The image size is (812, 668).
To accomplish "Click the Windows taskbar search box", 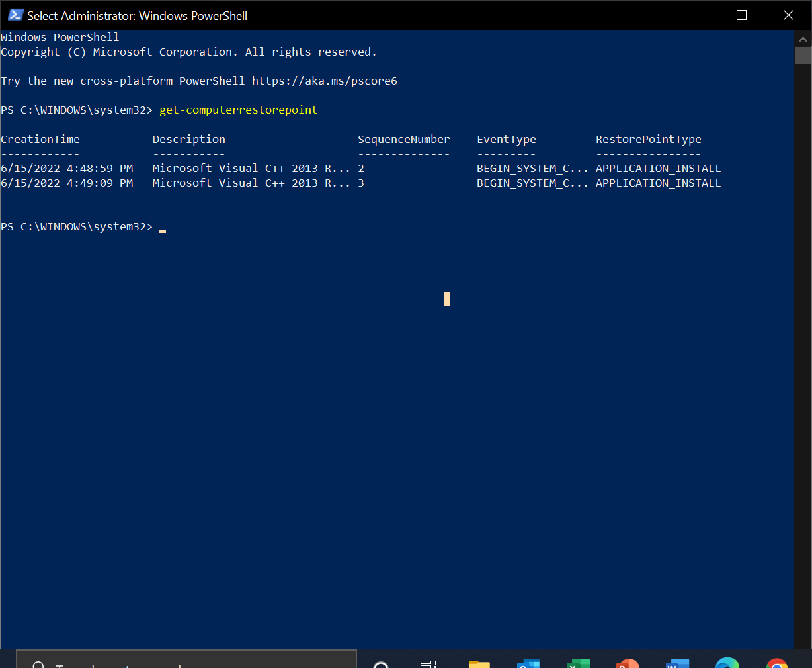I will click(x=186, y=659).
